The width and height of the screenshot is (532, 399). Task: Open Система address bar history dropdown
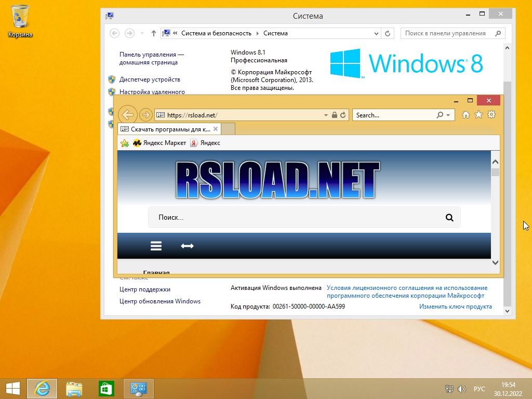376,33
